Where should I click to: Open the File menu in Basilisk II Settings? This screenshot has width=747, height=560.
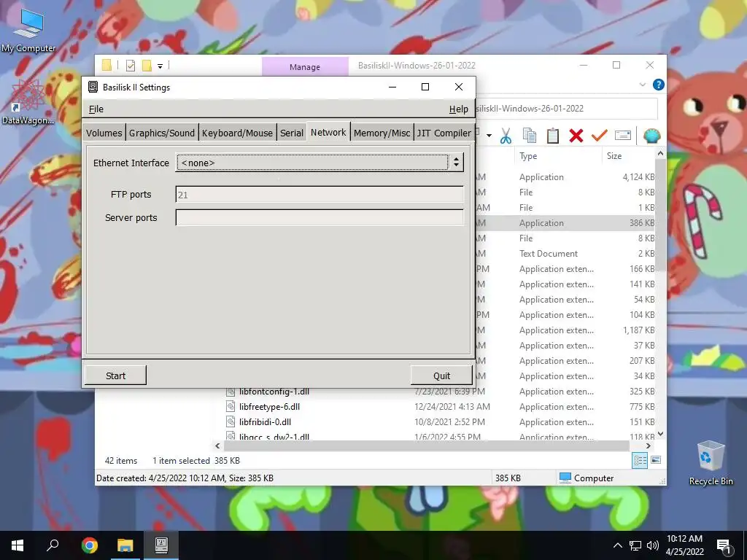(x=96, y=109)
